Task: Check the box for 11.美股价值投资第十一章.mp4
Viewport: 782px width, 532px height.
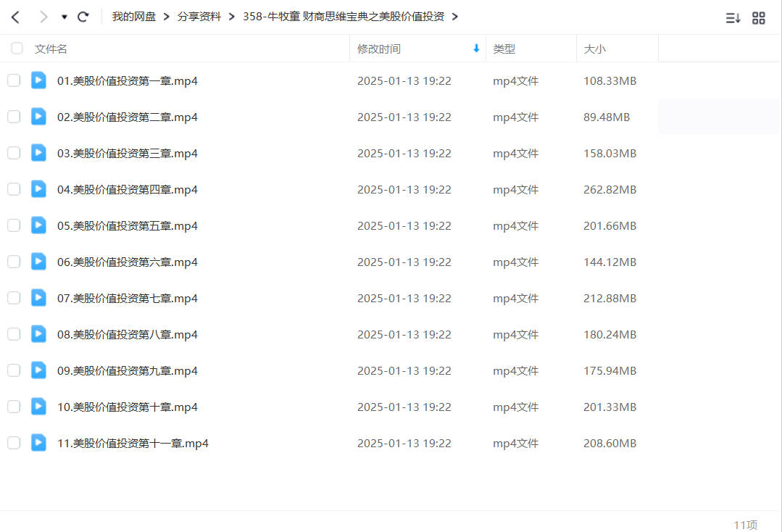Action: (14, 443)
